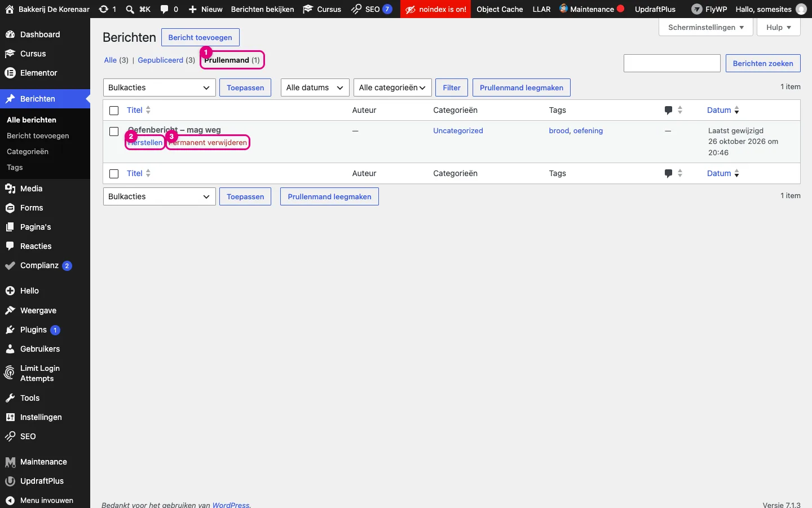Open the Uncategorized category link

pyautogui.click(x=458, y=130)
